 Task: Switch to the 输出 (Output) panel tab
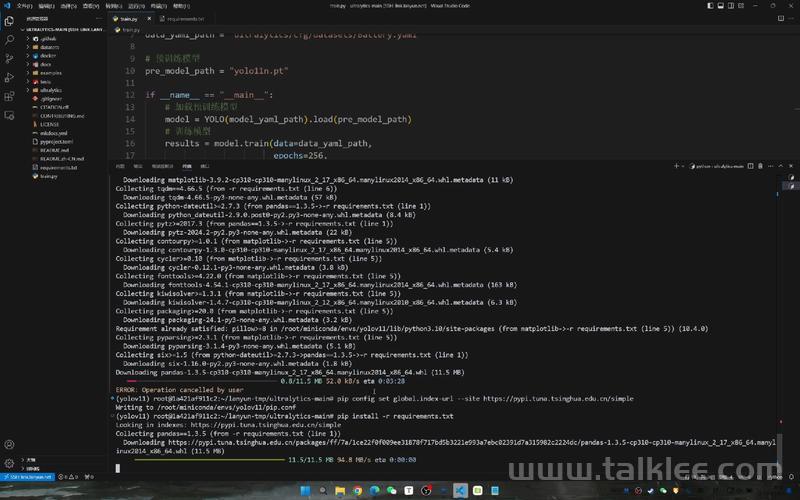click(137, 166)
